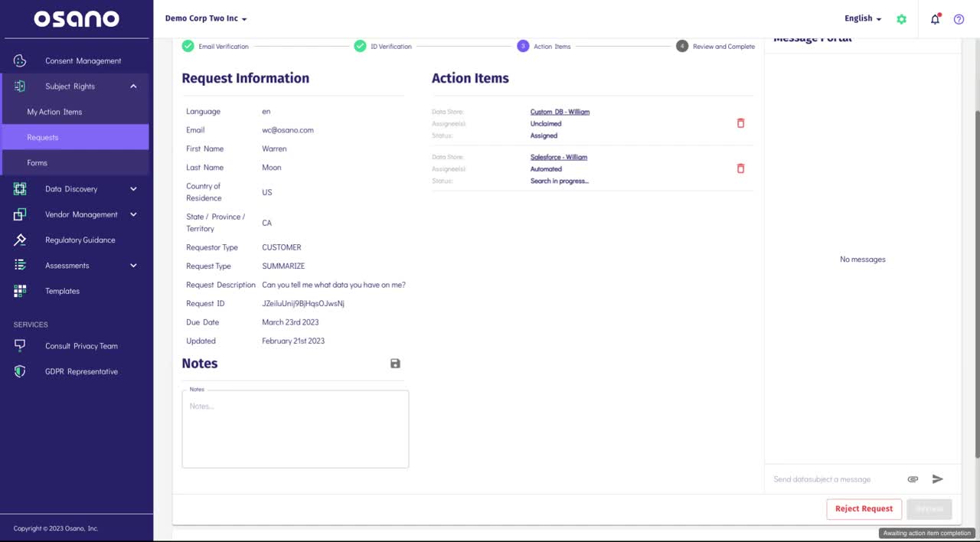Delete the Salesforce - William action item
980x542 pixels.
[740, 168]
